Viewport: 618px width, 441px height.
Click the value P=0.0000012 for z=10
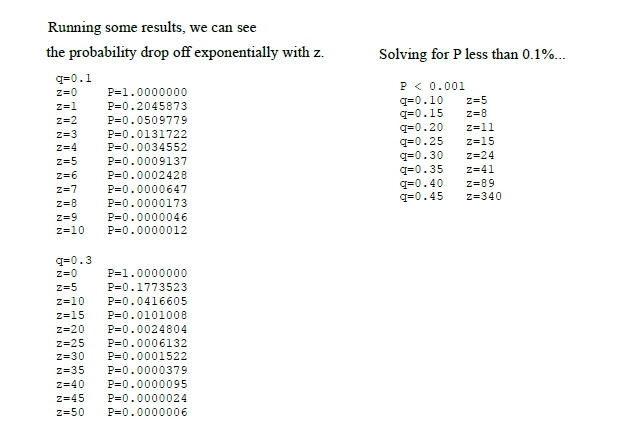pos(147,230)
